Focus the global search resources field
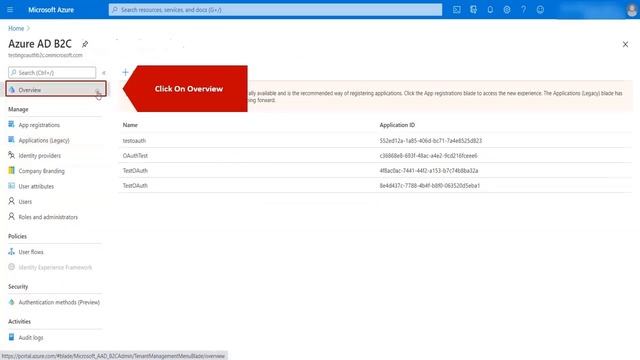The height and width of the screenshot is (360, 640). click(x=275, y=9)
